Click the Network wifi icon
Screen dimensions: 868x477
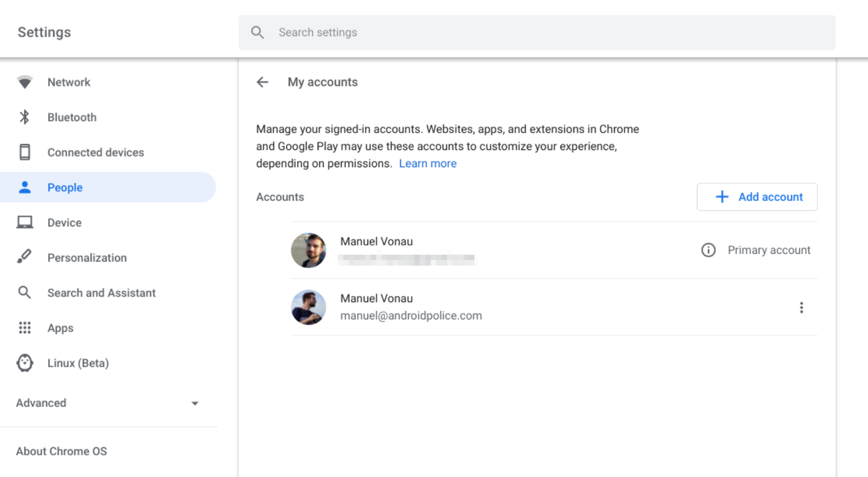point(24,82)
